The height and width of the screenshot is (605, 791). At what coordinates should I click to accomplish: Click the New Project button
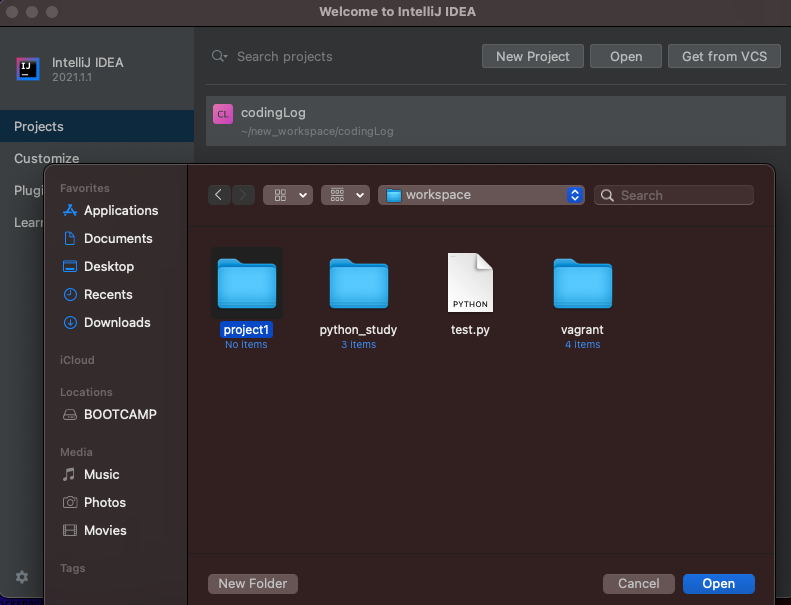pyautogui.click(x=533, y=56)
